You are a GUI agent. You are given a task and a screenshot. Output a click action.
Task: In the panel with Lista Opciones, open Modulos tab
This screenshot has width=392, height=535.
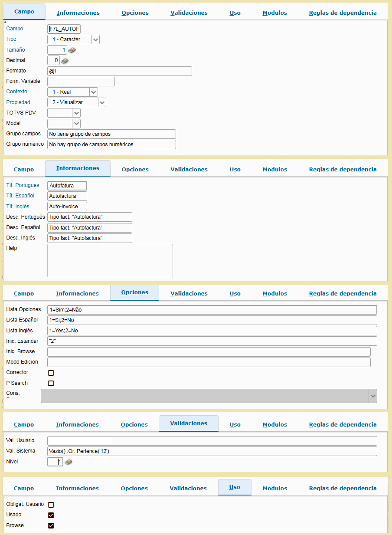(x=275, y=293)
